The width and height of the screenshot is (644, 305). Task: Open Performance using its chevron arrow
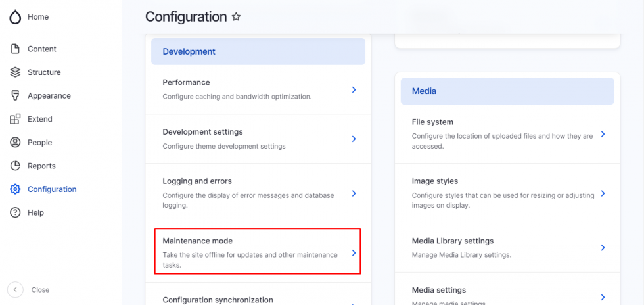[354, 89]
